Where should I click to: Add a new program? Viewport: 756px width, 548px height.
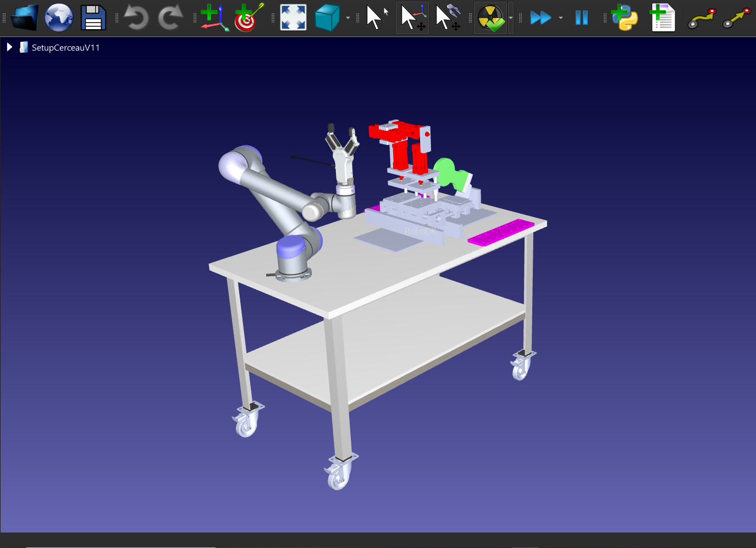[x=663, y=18]
